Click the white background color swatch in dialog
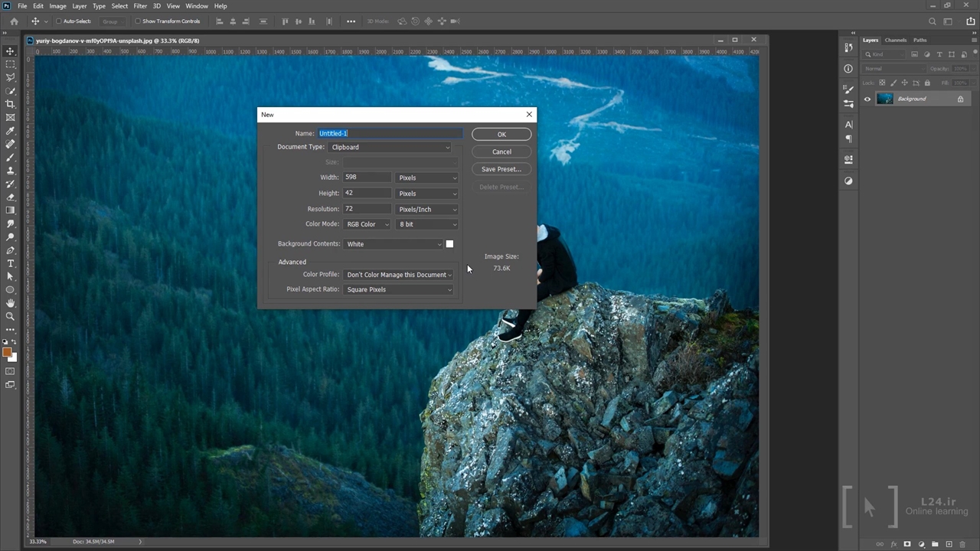Viewport: 980px width, 551px height. click(449, 244)
